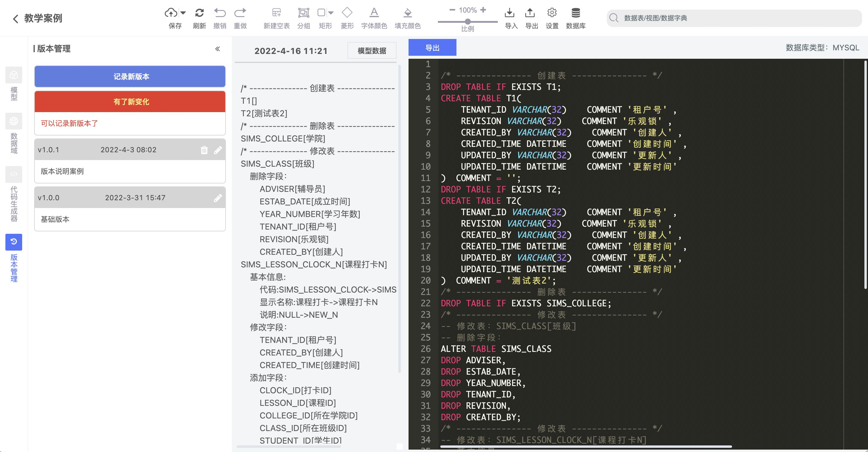
Task: Click the Save cloud icon
Action: click(171, 13)
